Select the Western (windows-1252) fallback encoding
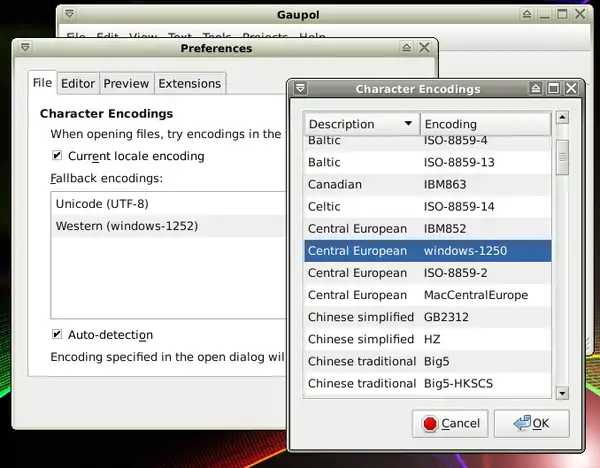The height and width of the screenshot is (468, 600). [x=127, y=226]
